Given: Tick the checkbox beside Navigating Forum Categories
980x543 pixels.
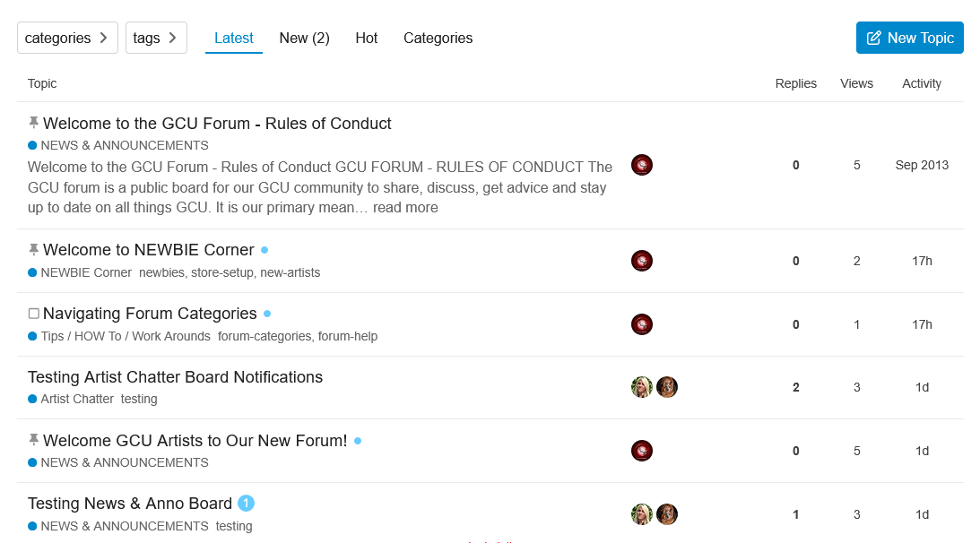Looking at the screenshot, I should (34, 314).
